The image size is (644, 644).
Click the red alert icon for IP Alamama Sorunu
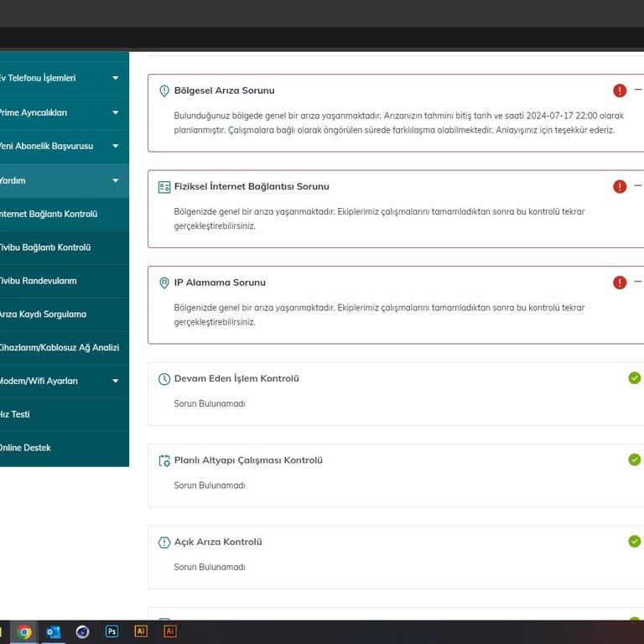pos(620,283)
